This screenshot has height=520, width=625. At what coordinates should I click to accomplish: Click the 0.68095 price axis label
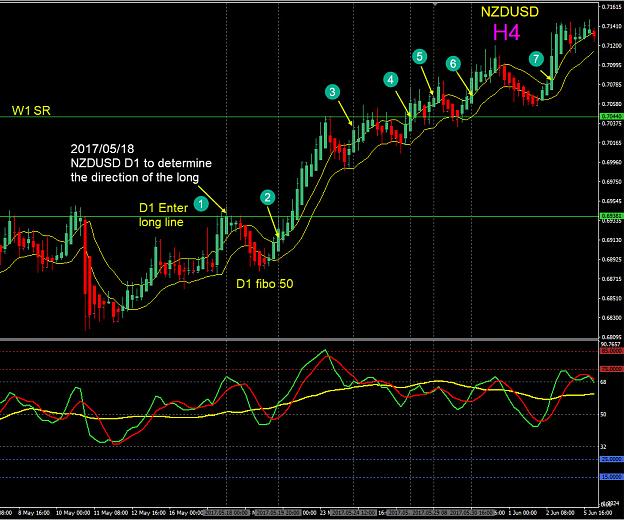pos(611,337)
